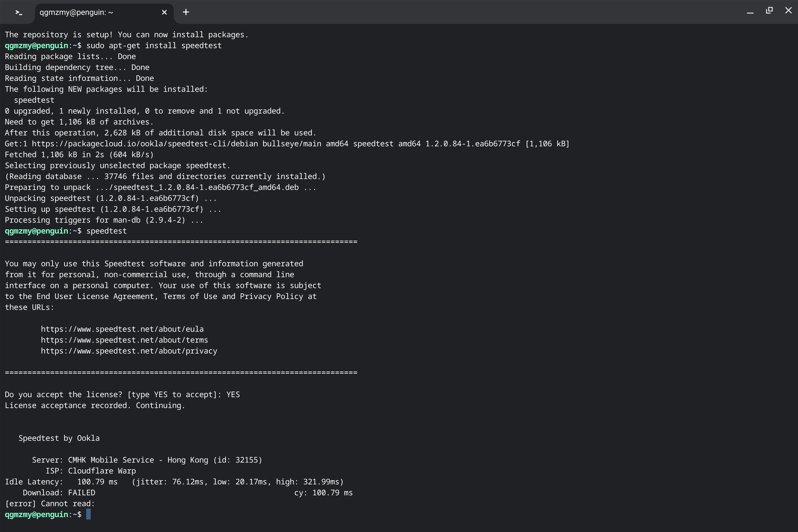
Task: Click the terminal prompt icon in the tab bar
Action: [x=19, y=13]
